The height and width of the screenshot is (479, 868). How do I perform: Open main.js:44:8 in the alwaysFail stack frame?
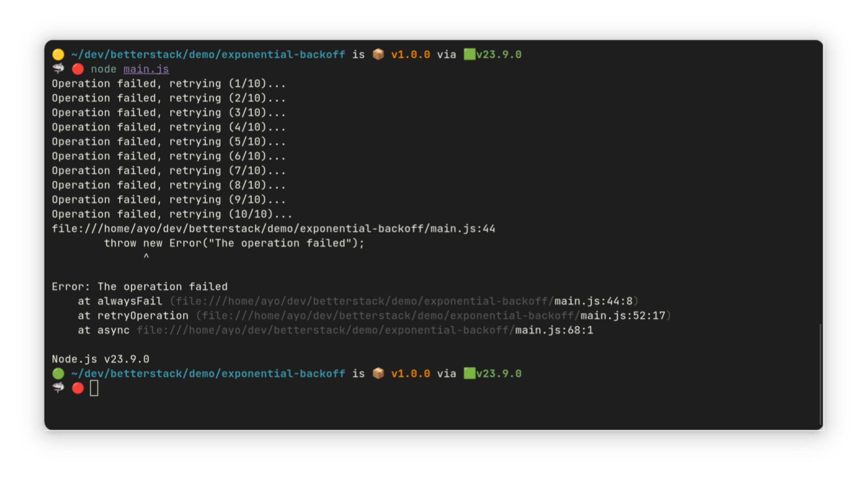[x=593, y=301]
